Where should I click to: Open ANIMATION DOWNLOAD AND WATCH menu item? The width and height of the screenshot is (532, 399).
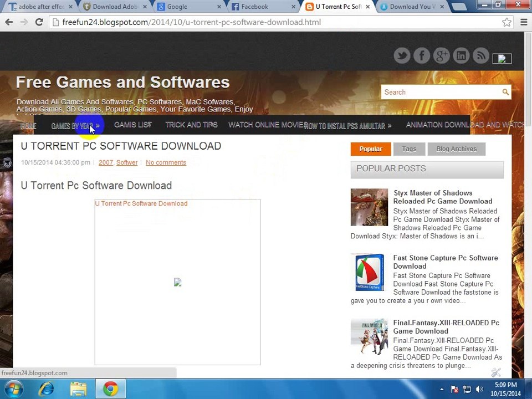pyautogui.click(x=465, y=125)
